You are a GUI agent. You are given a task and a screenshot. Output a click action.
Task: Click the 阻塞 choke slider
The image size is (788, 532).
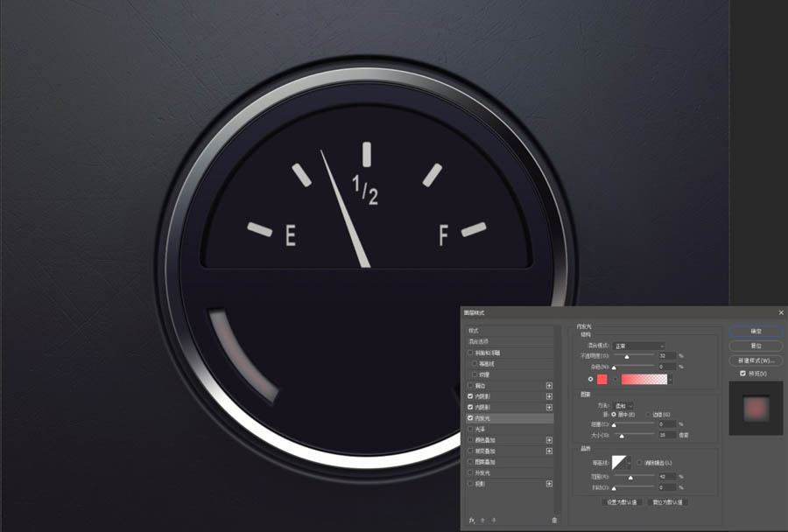(634, 425)
